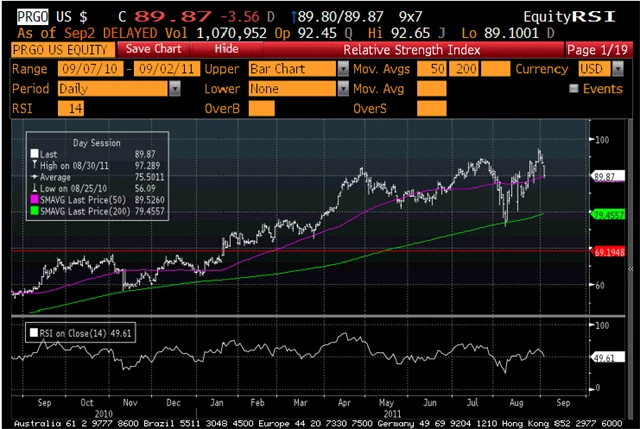Click the PRGO ticker box in header
This screenshot has height=429, width=640.
point(32,17)
